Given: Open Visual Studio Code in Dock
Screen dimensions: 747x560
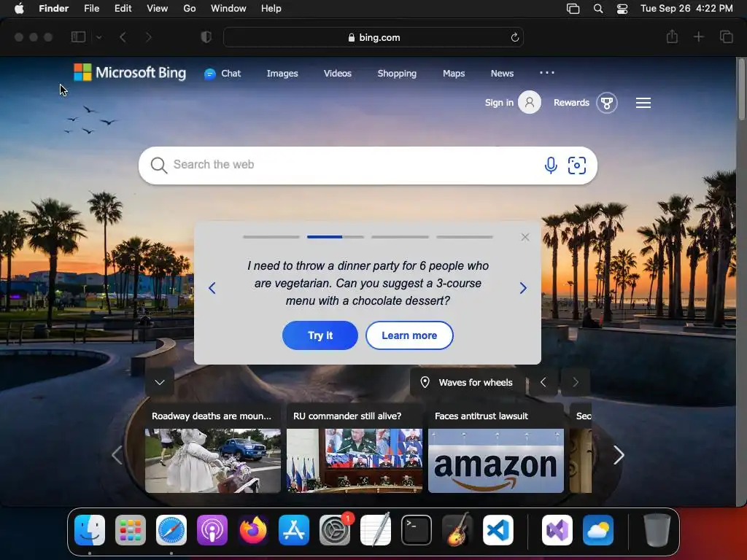Looking at the screenshot, I should pyautogui.click(x=498, y=530).
